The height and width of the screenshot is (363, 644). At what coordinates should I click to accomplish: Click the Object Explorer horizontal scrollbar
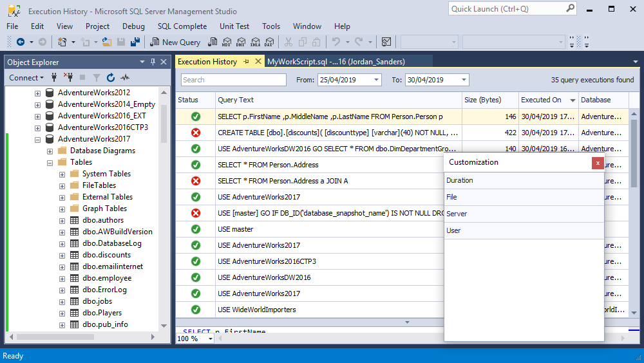(x=55, y=337)
